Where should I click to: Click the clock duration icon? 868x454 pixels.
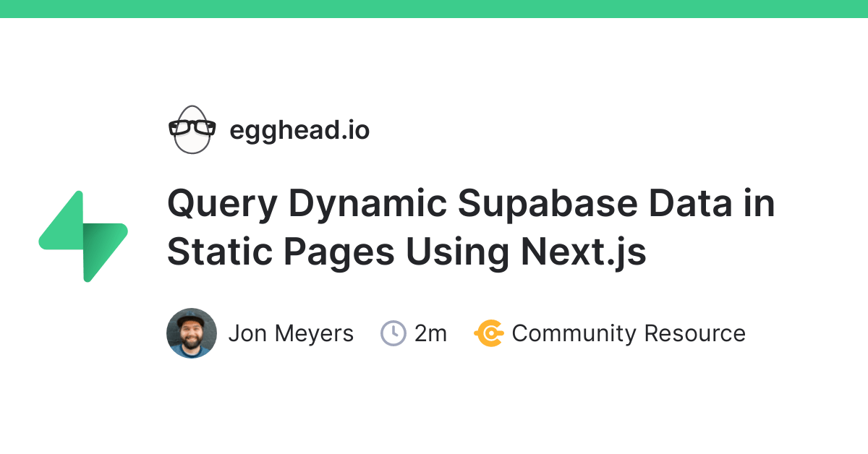(x=393, y=333)
